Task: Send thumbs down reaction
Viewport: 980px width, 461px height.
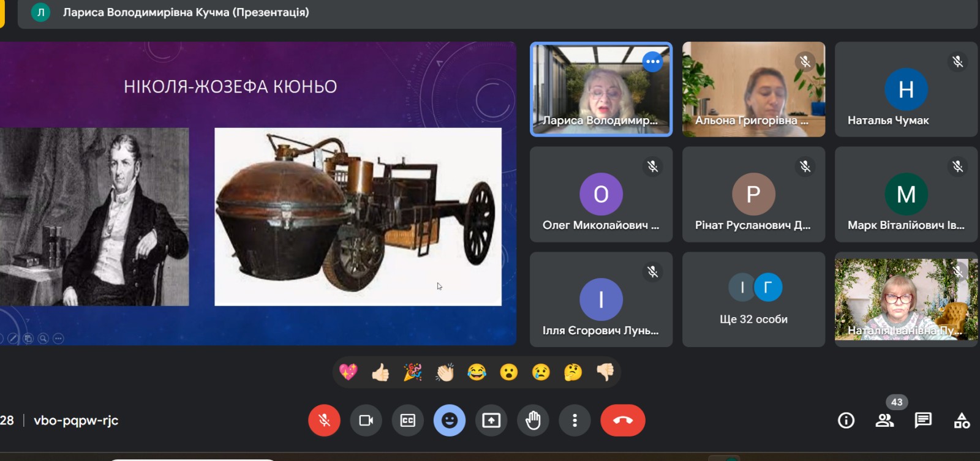Action: [605, 372]
